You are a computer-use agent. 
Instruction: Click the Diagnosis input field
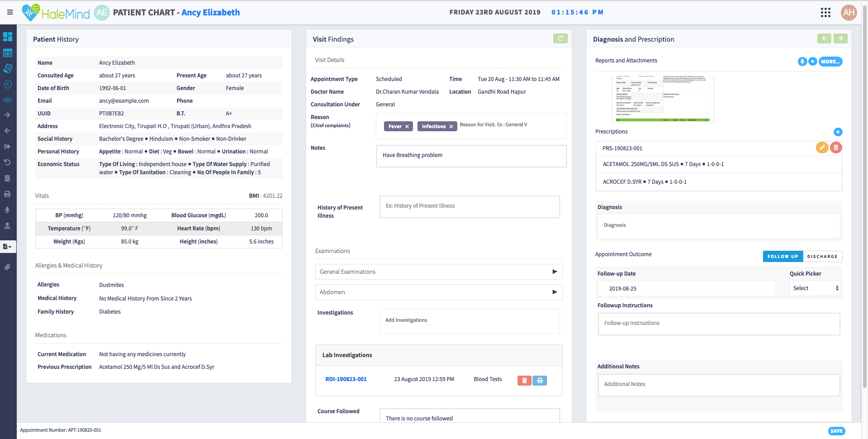(x=719, y=226)
